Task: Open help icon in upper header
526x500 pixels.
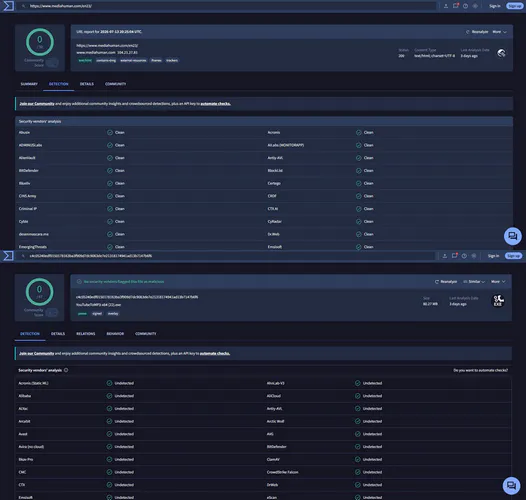Action: click(x=465, y=6)
